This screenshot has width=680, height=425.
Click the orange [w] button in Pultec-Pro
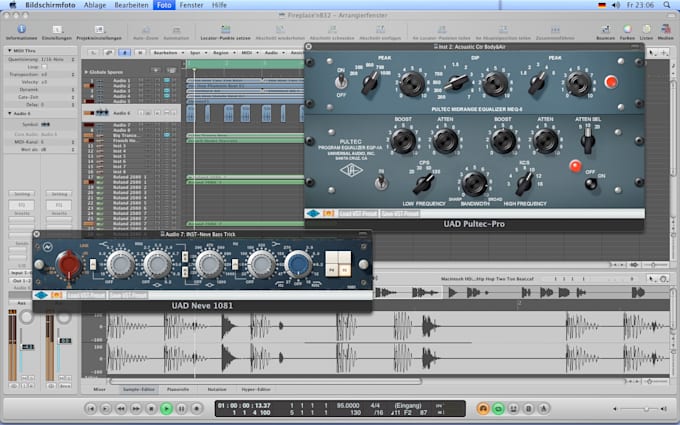(x=328, y=213)
